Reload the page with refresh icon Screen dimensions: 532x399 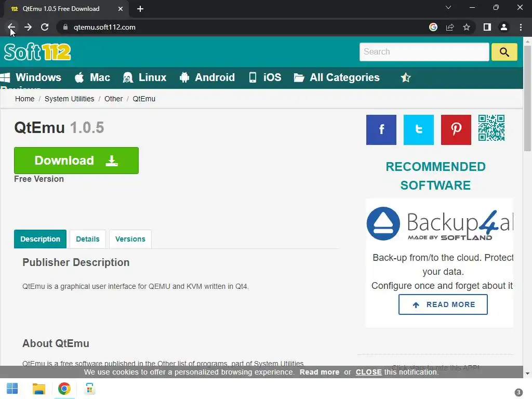pyautogui.click(x=45, y=27)
